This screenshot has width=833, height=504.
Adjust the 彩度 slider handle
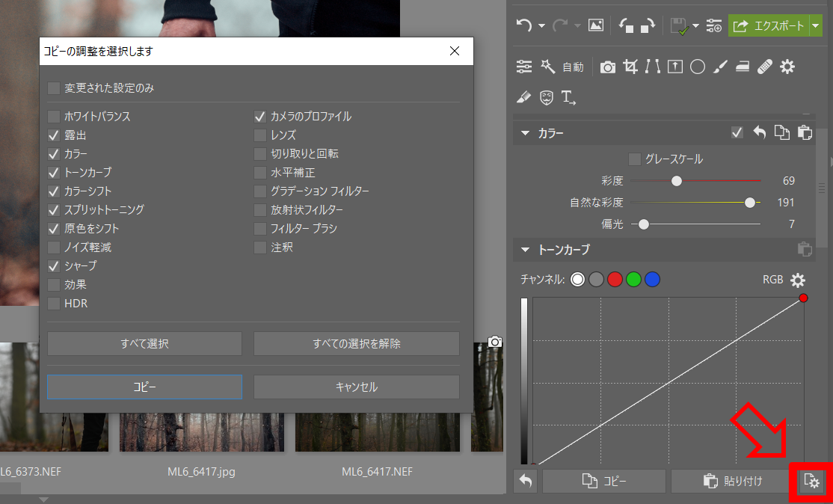[676, 180]
